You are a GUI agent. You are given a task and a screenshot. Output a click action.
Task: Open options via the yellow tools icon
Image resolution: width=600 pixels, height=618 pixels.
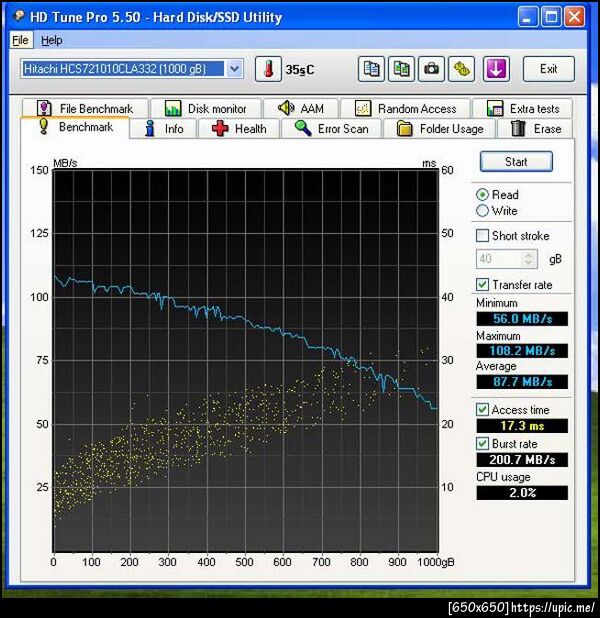pos(461,69)
